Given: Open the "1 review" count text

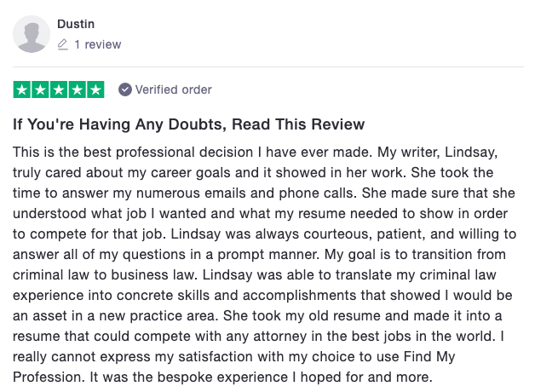Looking at the screenshot, I should (x=98, y=44).
